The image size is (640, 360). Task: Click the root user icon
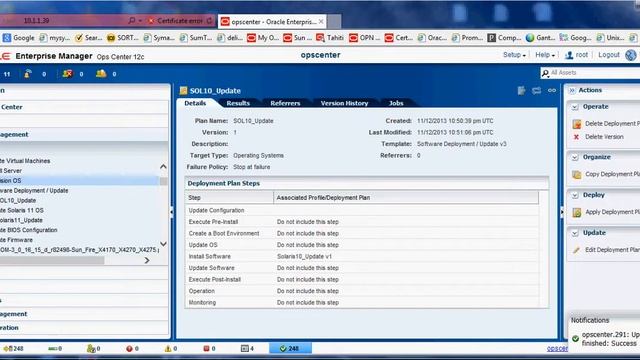coord(569,55)
